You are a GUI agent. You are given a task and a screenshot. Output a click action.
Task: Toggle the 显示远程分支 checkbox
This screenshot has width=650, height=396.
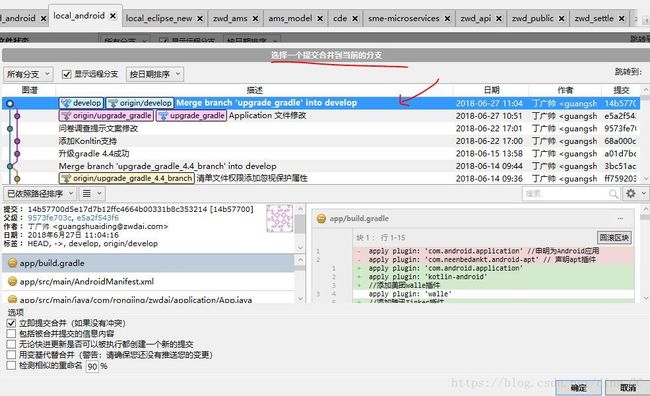(66, 74)
